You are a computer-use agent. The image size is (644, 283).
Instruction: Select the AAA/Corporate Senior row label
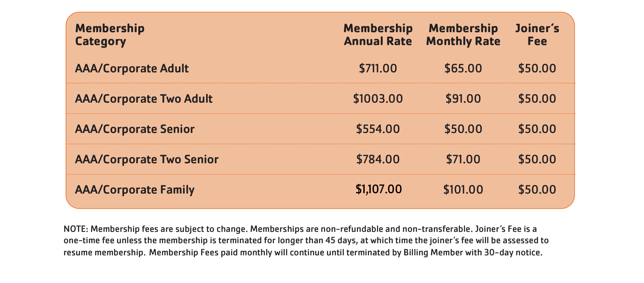point(135,129)
